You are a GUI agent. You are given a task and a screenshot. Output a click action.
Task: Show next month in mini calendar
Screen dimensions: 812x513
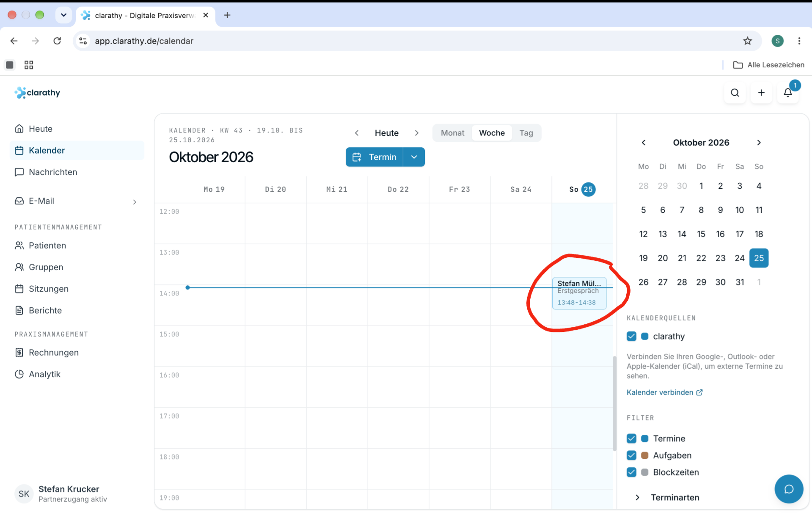pos(759,143)
